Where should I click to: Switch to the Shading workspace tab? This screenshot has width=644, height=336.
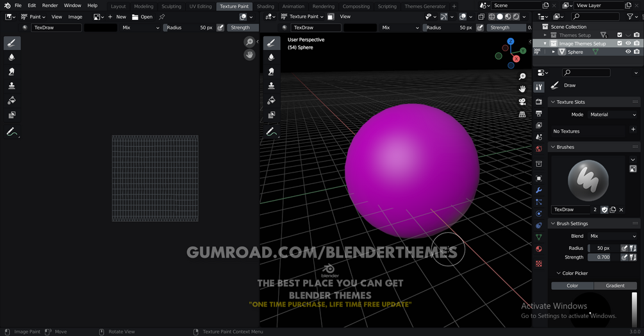pyautogui.click(x=265, y=6)
